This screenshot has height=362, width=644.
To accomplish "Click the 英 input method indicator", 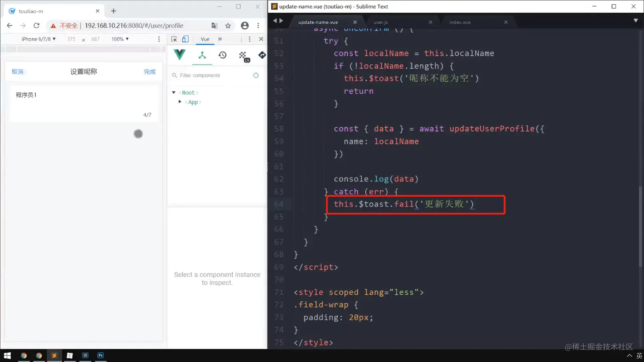I will pos(639,356).
